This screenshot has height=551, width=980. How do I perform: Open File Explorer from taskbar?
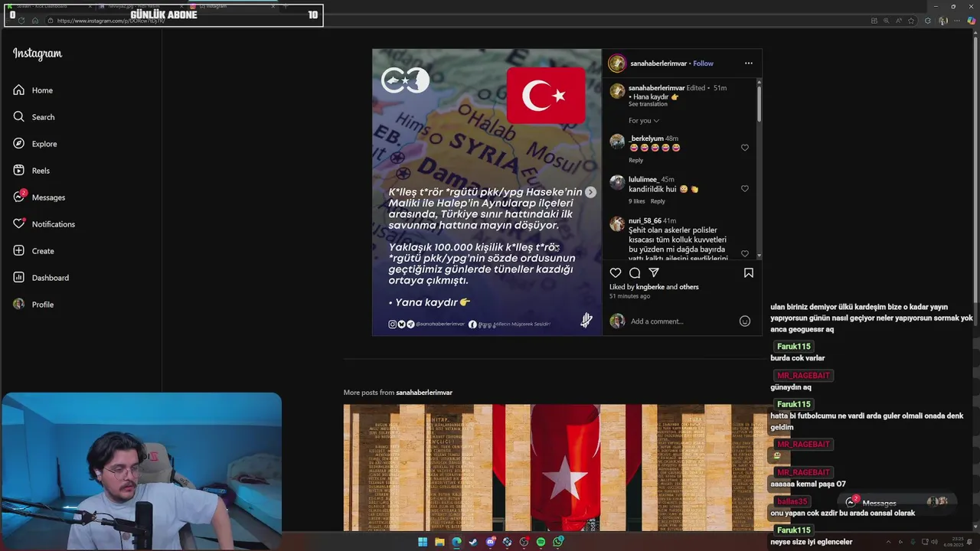[439, 542]
